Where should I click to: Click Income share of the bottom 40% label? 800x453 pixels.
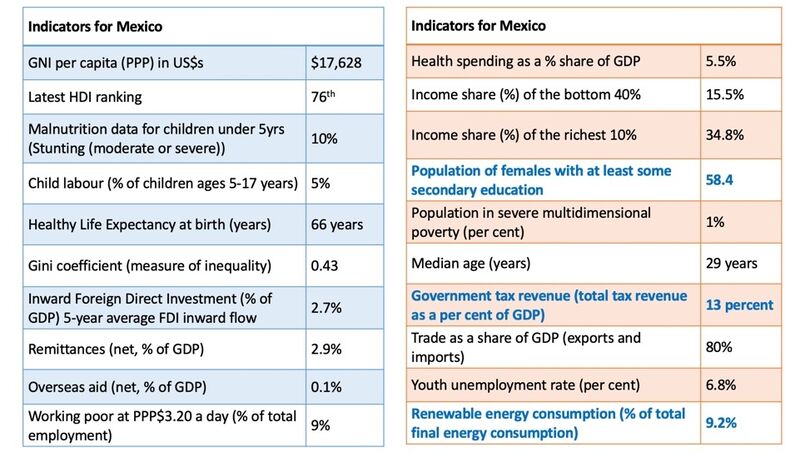pos(526,94)
